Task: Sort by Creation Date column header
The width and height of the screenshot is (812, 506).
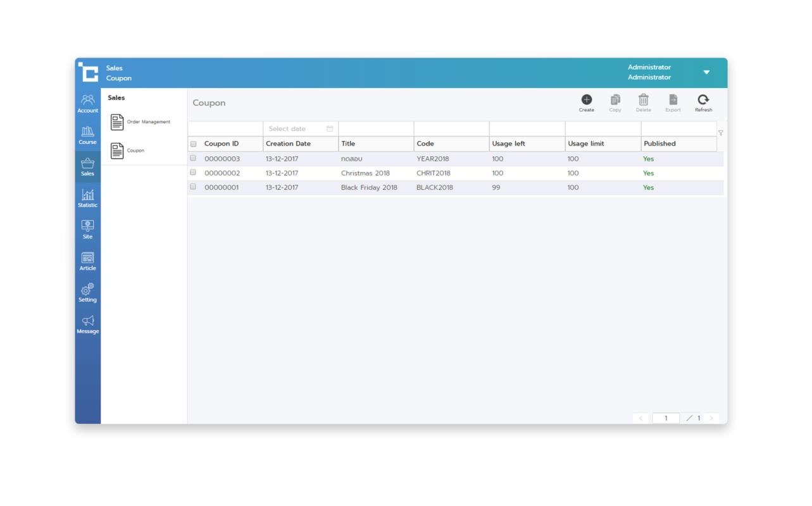Action: [289, 144]
